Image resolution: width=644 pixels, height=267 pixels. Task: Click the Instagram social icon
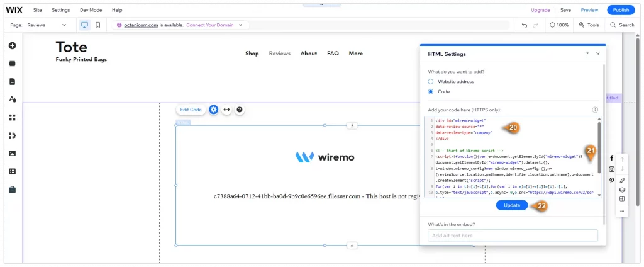click(x=611, y=169)
